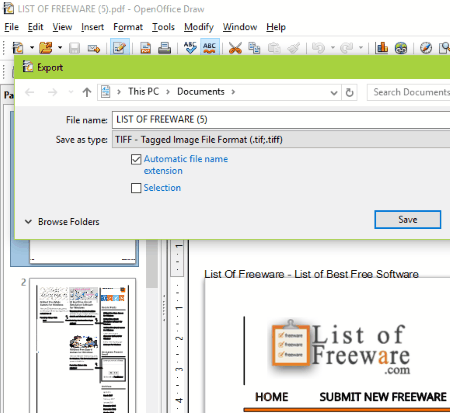Click the Open folder toolbar icon

click(46, 48)
